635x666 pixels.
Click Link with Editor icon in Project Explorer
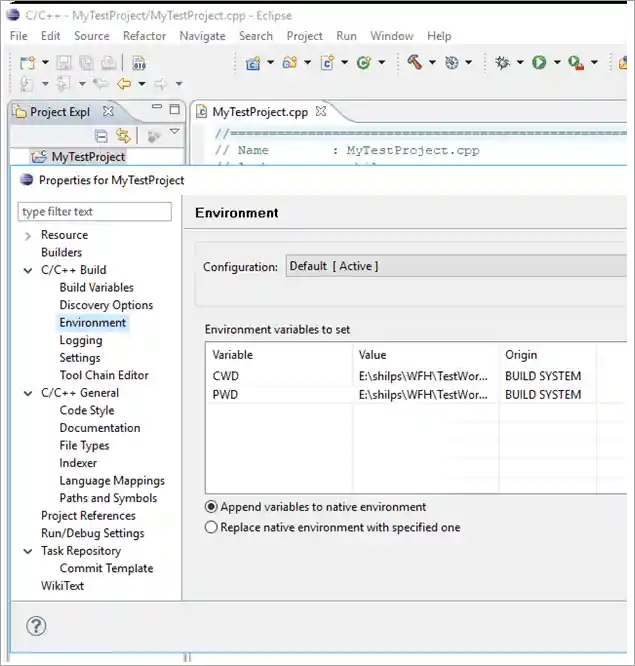click(123, 136)
